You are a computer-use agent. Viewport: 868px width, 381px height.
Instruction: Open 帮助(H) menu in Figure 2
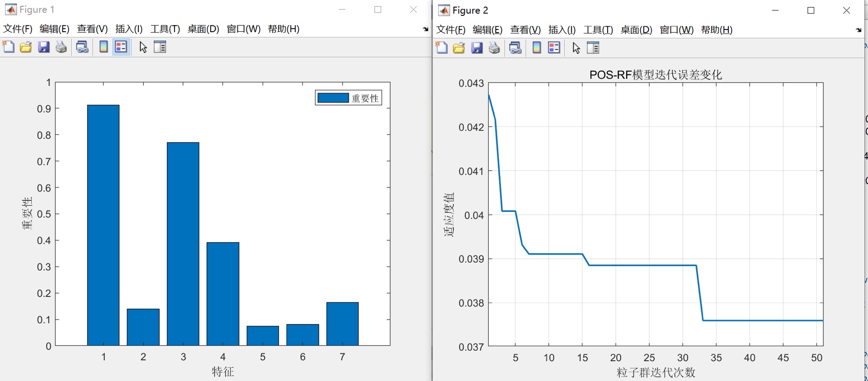tap(717, 30)
